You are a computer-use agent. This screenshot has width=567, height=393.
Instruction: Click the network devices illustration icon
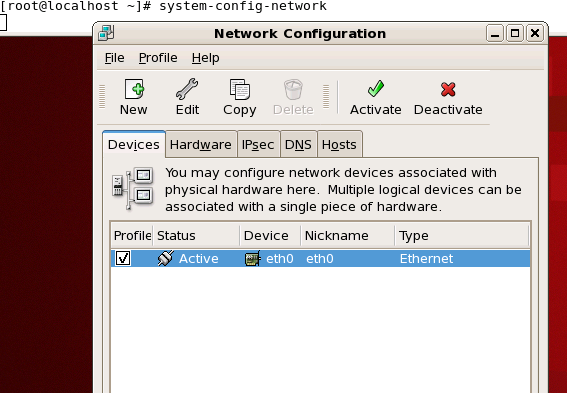[133, 188]
